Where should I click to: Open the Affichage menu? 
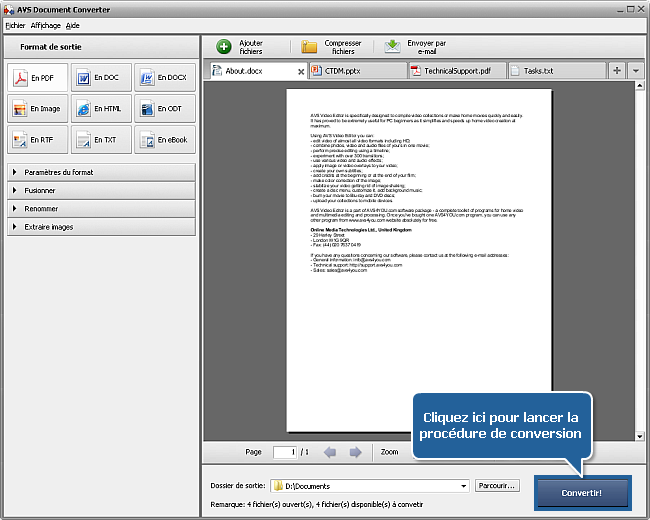[46, 25]
